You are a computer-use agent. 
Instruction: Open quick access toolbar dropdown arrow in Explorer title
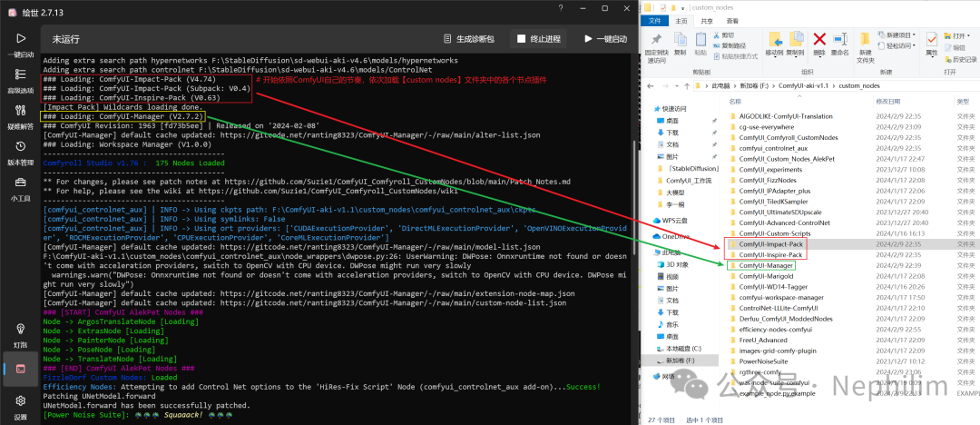[x=683, y=7]
